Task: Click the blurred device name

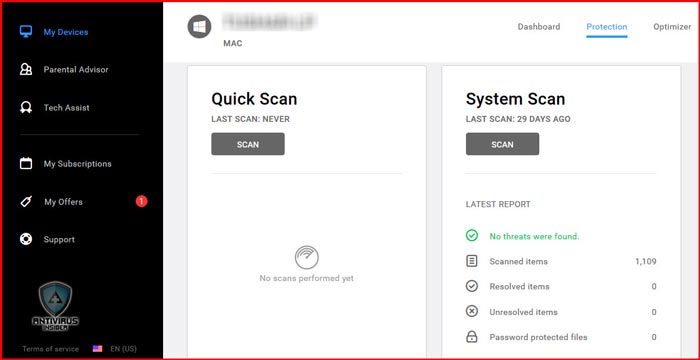Action: [x=270, y=21]
